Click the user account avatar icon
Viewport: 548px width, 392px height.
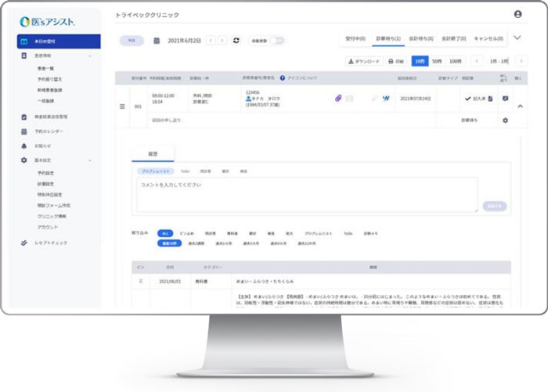point(517,14)
